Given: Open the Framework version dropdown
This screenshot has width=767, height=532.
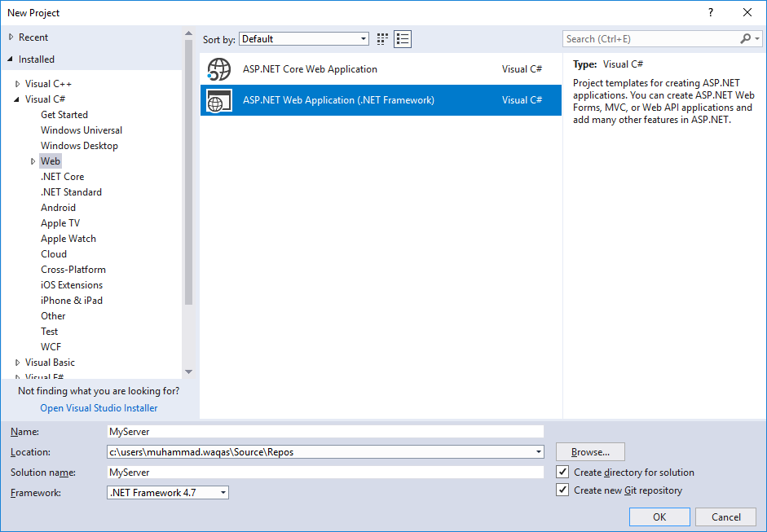Looking at the screenshot, I should click(223, 492).
